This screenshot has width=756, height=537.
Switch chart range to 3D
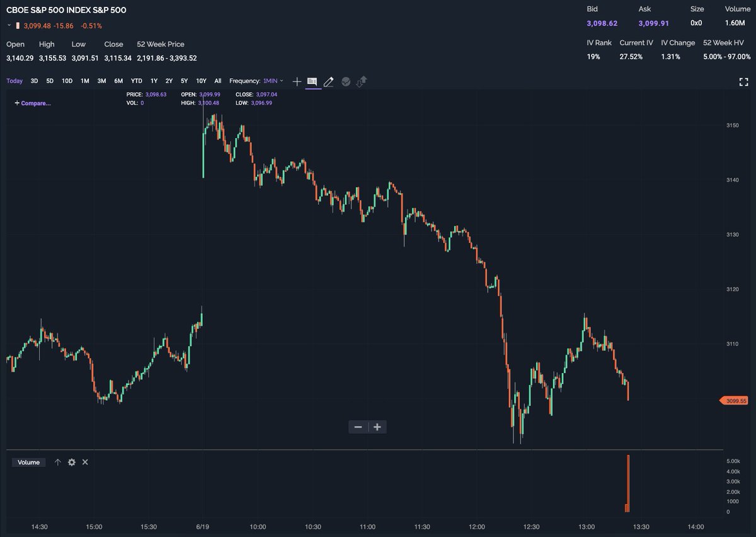pos(35,81)
